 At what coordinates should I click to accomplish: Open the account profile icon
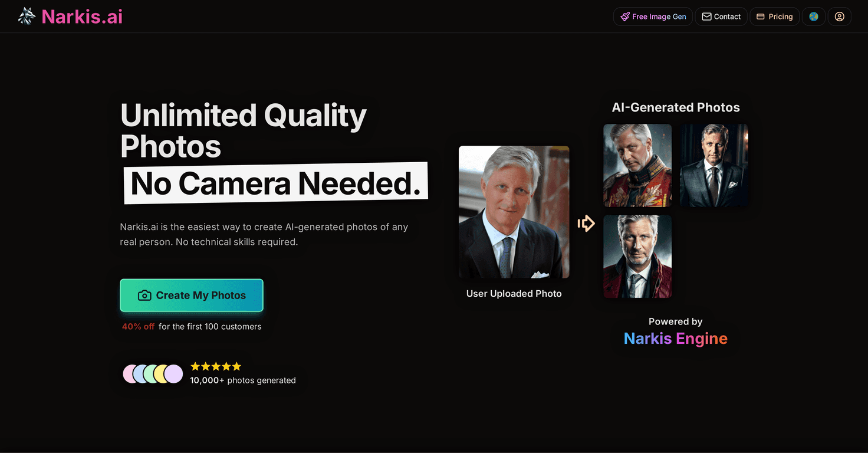click(839, 17)
